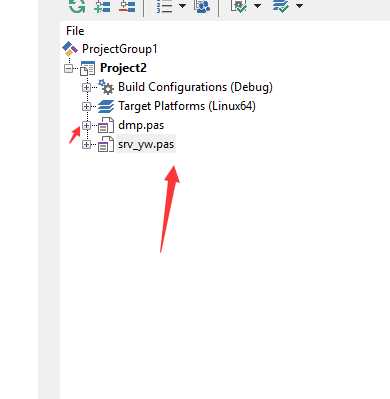
Task: Expand Build Configurations (Debug) node
Action: 86,87
